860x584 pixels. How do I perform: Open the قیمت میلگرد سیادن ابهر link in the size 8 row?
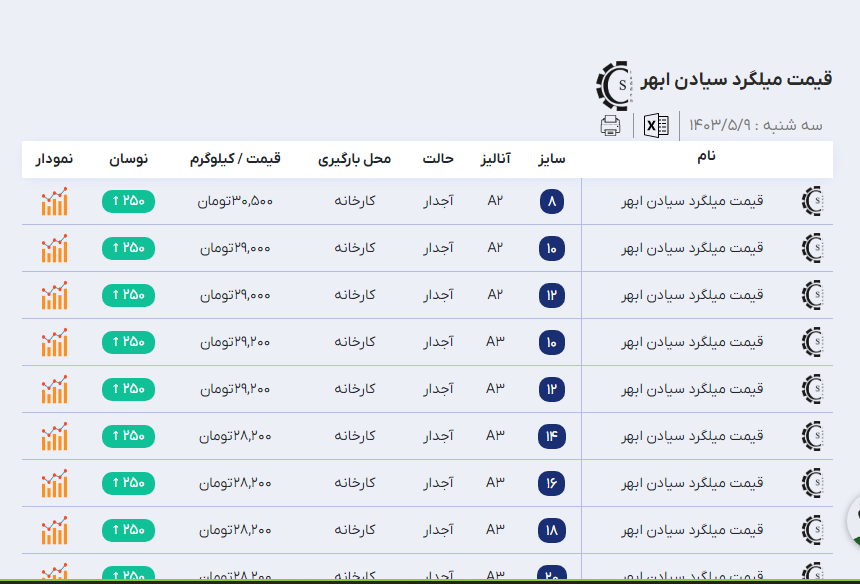pyautogui.click(x=692, y=201)
